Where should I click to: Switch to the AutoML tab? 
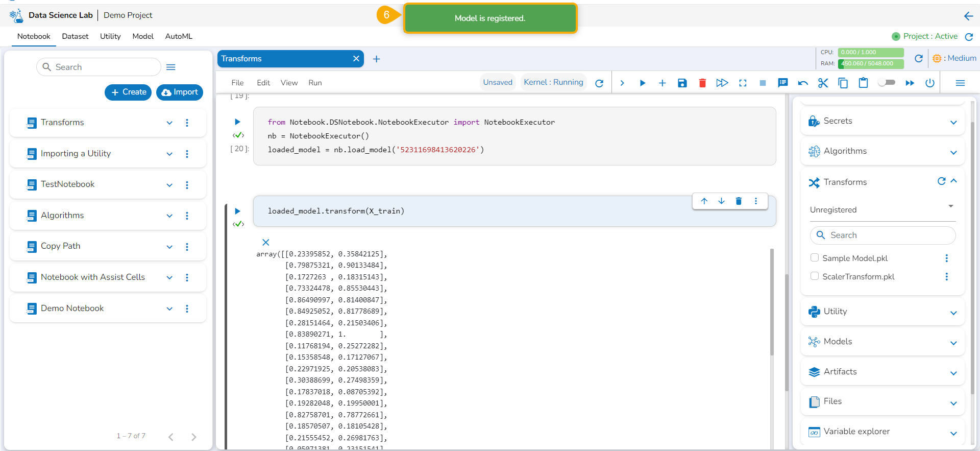[x=179, y=36]
